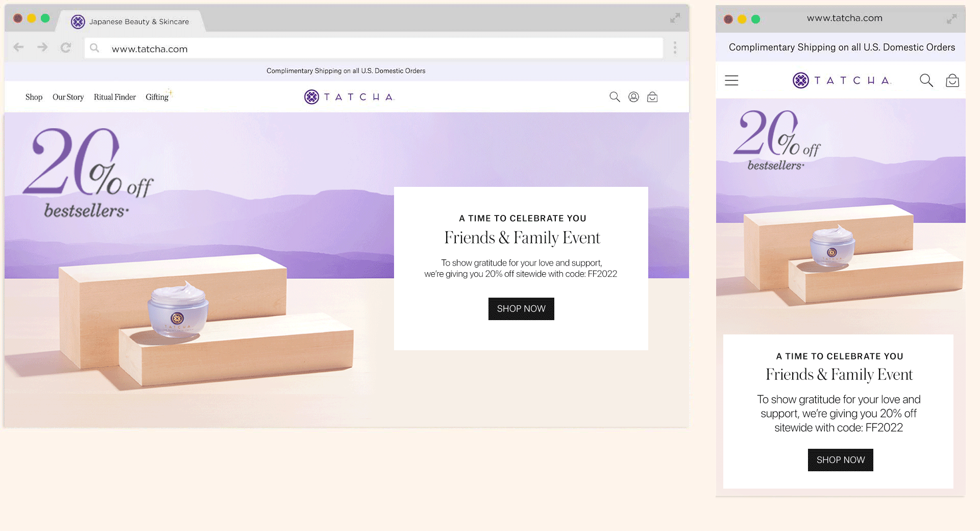This screenshot has height=531, width=980.
Task: Select Gifting in the navigation
Action: 157,97
